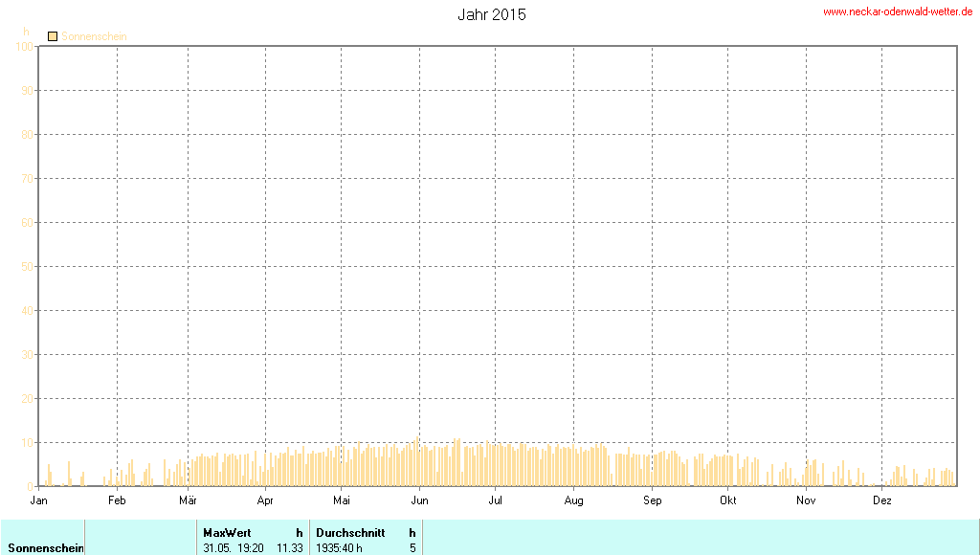Click the 19:20 time value
Viewport: 980px width, 555px height.
click(x=252, y=548)
